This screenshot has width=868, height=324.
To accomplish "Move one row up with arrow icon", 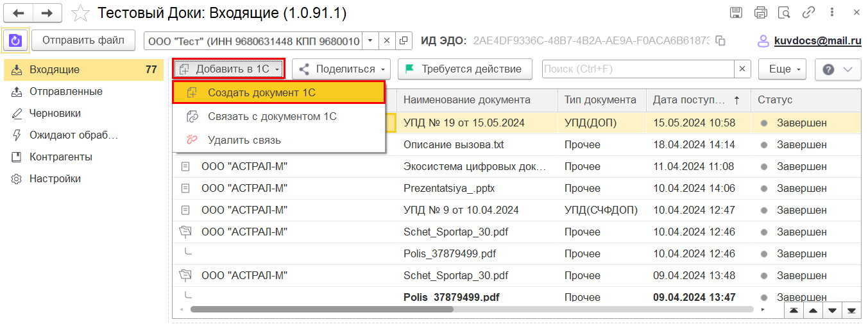I will [x=813, y=310].
